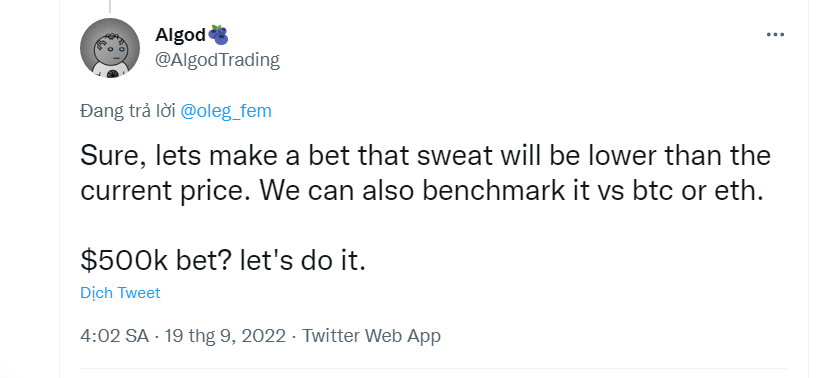Follow the @oleg_fem mention link
The width and height of the screenshot is (840, 378).
click(x=226, y=111)
